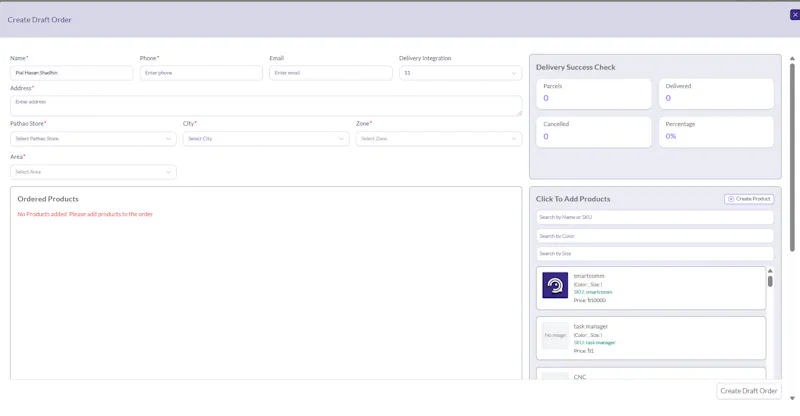Click the product list scrollbar thumb
The width and height of the screenshot is (800, 416).
point(770,281)
